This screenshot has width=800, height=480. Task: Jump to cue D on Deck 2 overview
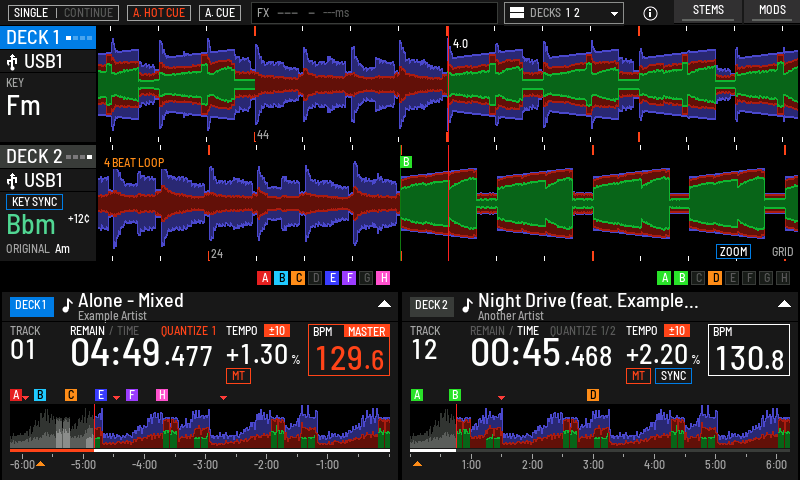click(x=593, y=395)
